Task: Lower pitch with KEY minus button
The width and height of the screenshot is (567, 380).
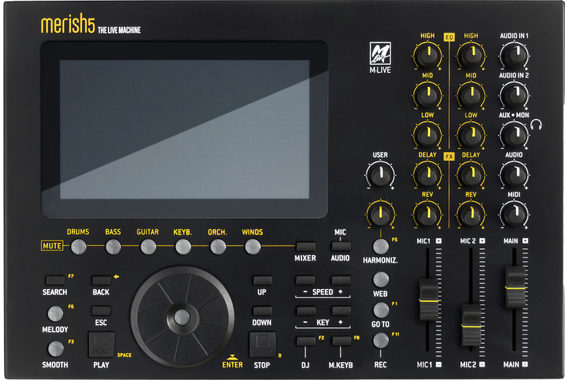Action: click(x=306, y=311)
